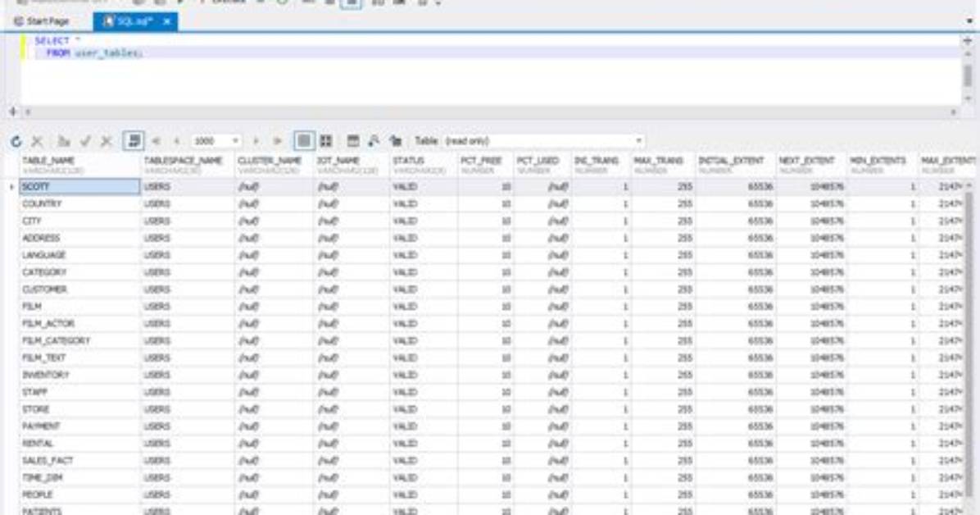Select the LANGUAGE table name cell
Screen dimensions: 980x515
[79, 255]
